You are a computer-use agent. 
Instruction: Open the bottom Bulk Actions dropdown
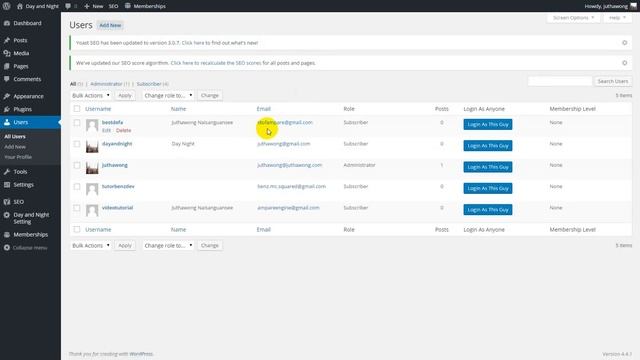(x=91, y=246)
